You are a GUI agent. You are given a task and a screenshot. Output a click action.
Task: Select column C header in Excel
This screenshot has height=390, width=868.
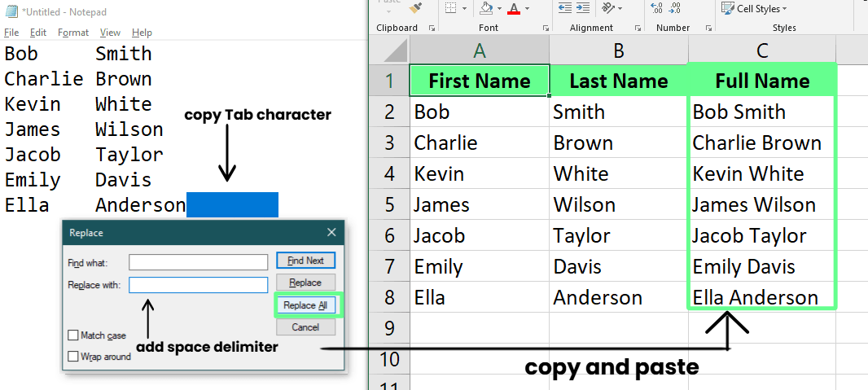[762, 51]
